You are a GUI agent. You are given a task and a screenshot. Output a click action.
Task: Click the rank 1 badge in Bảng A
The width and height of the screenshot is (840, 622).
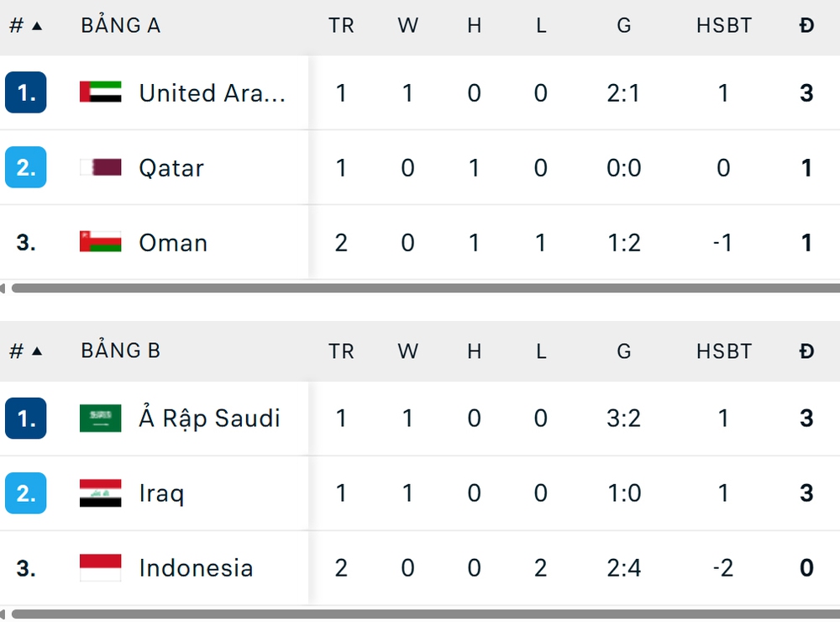coord(25,92)
